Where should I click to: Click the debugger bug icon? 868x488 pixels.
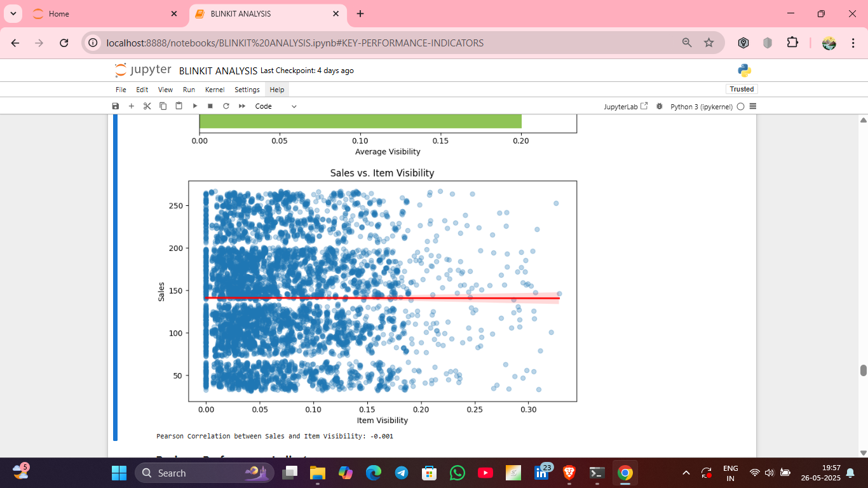click(660, 107)
